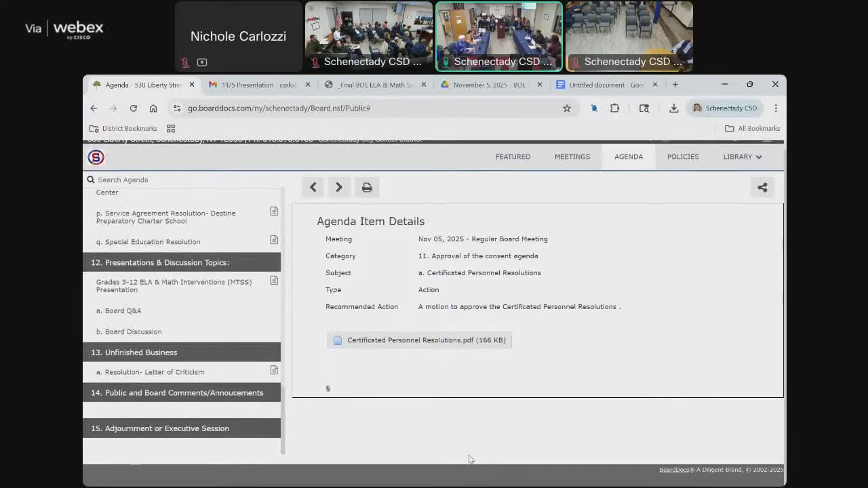The image size is (868, 488).
Task: Open Resolution- Letter of Criticism item
Action: click(150, 372)
